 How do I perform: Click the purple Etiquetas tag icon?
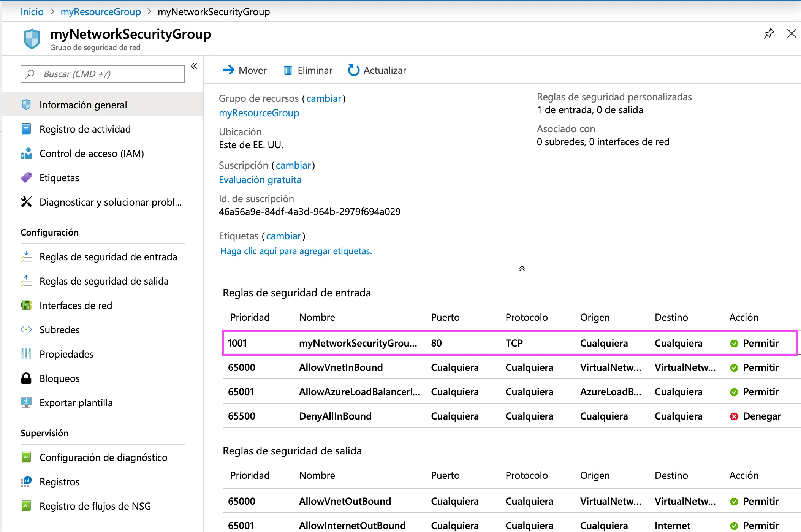point(26,177)
